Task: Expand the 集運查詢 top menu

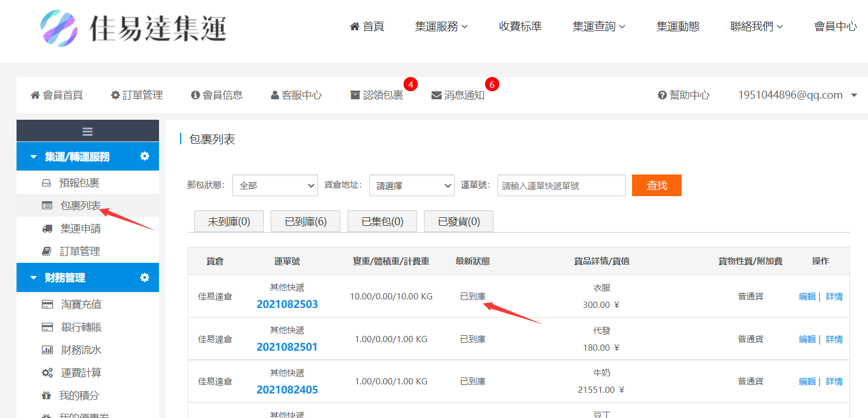Action: click(599, 26)
